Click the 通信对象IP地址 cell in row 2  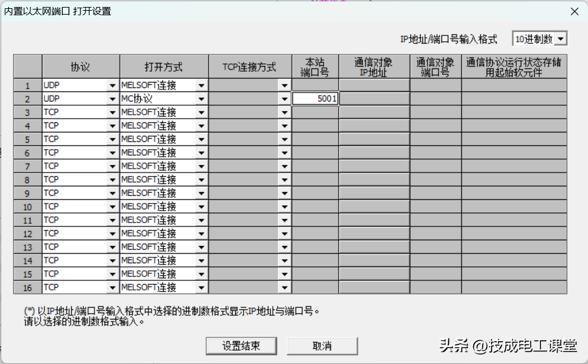pyautogui.click(x=374, y=99)
